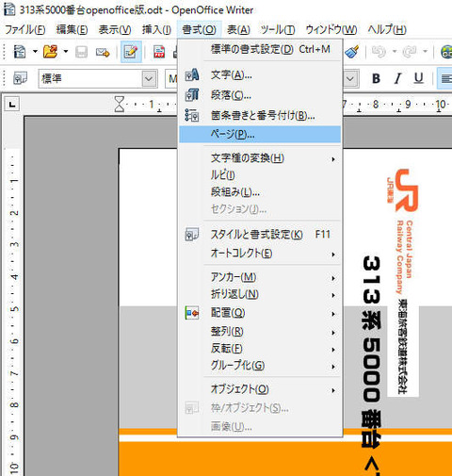
Task: Open the 編集(E) menu
Action: coord(72,30)
